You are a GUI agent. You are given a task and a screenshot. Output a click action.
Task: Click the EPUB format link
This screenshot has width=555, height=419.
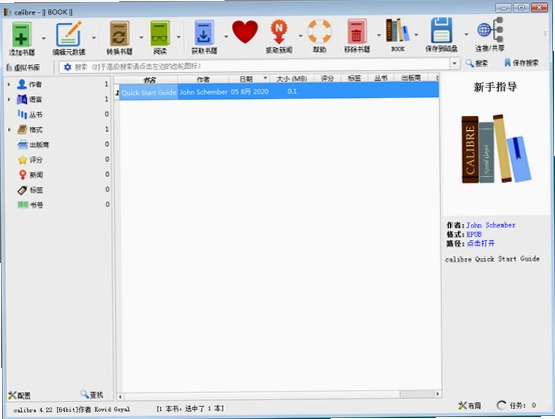(474, 234)
